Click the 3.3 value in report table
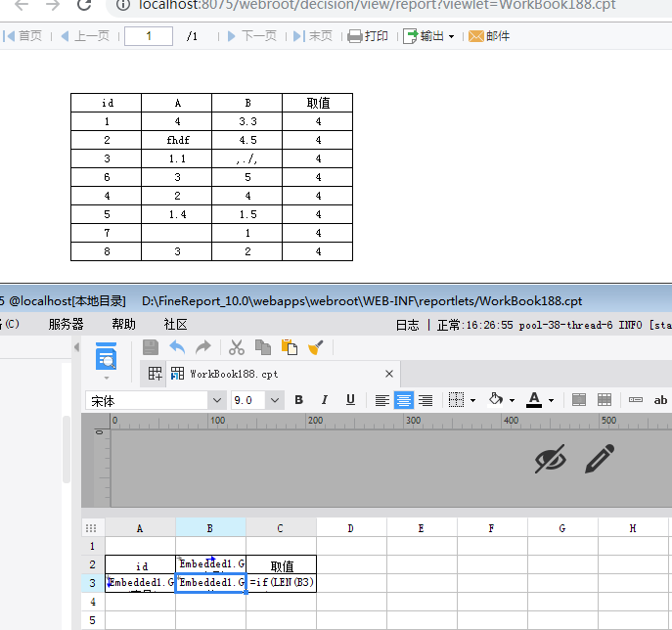 coord(247,121)
